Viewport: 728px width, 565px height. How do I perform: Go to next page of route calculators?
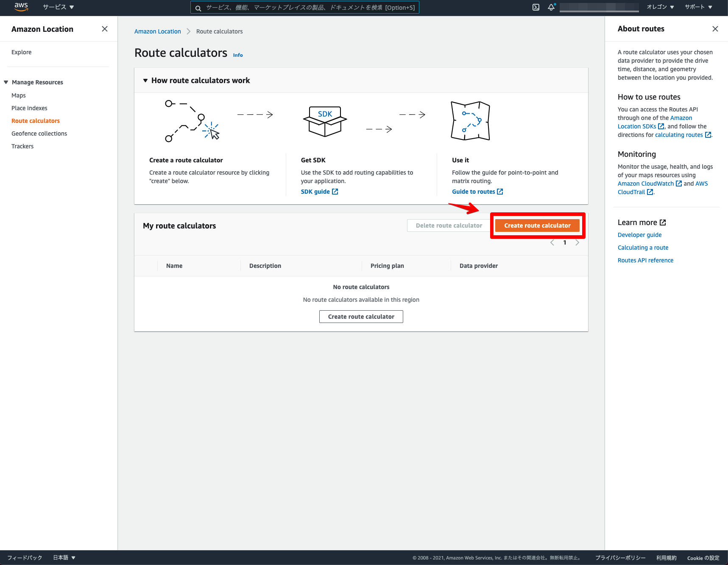577,242
